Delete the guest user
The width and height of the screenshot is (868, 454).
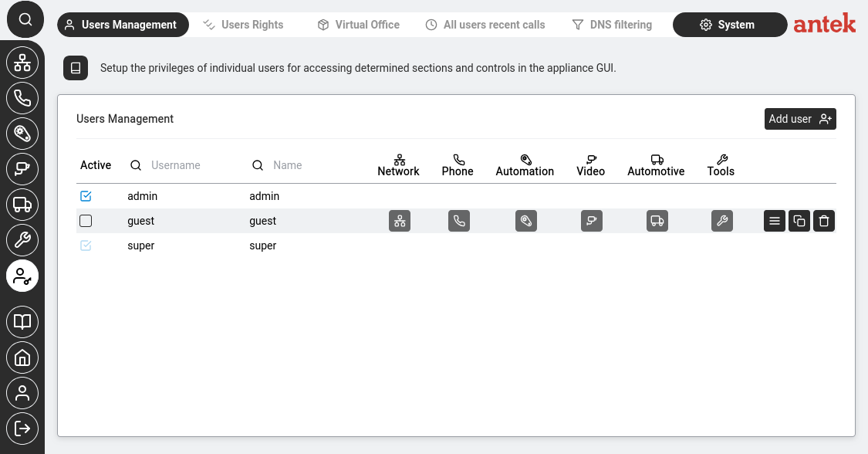point(824,221)
